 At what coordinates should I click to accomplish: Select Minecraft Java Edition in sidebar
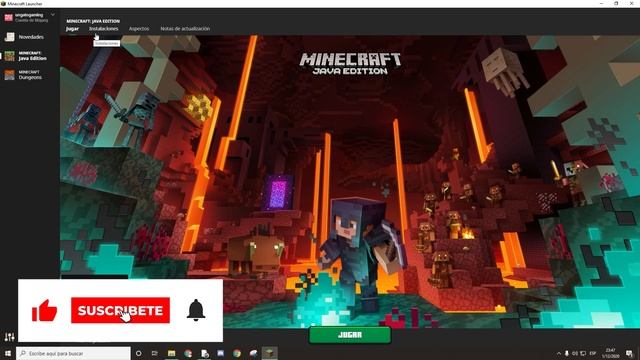click(25, 56)
